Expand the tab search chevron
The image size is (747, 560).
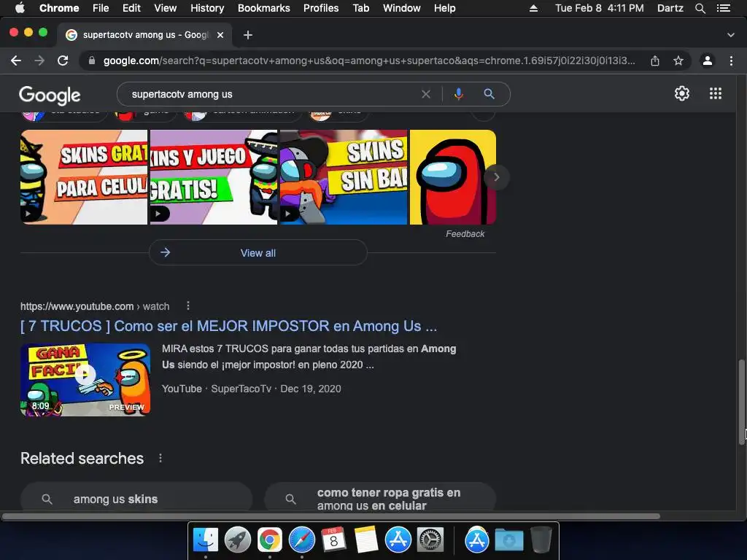click(731, 35)
